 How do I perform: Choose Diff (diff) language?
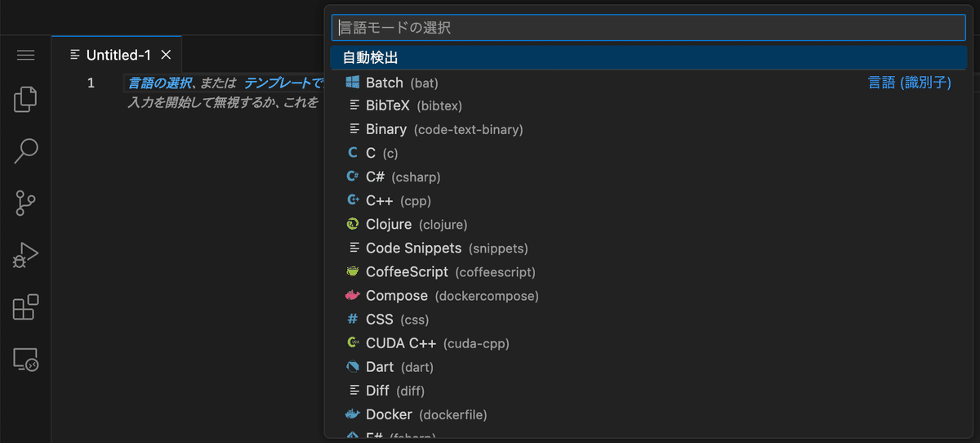click(x=648, y=391)
